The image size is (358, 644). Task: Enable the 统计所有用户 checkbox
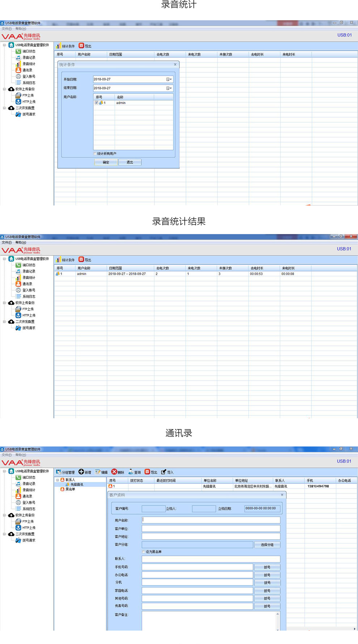click(95, 154)
